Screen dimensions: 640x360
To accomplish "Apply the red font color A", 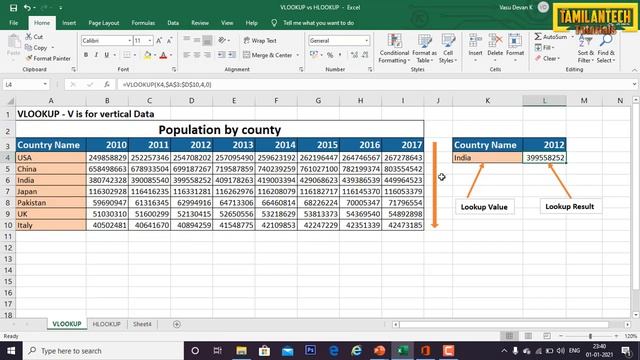I will tap(163, 55).
